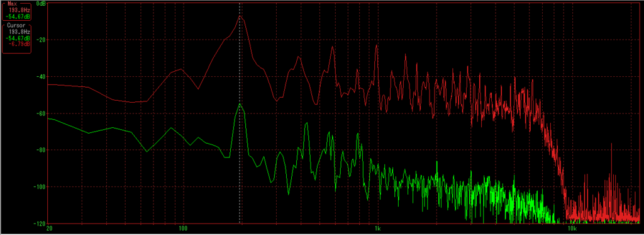Click the Max 193.8Hz frequency value
The image size is (644, 235).
[x=19, y=10]
